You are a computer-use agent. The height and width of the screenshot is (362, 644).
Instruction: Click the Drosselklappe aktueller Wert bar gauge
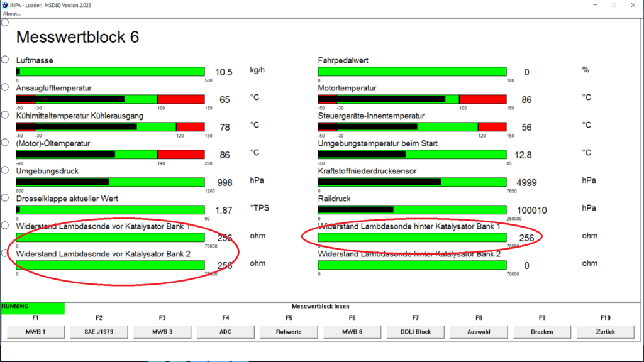coord(111,210)
